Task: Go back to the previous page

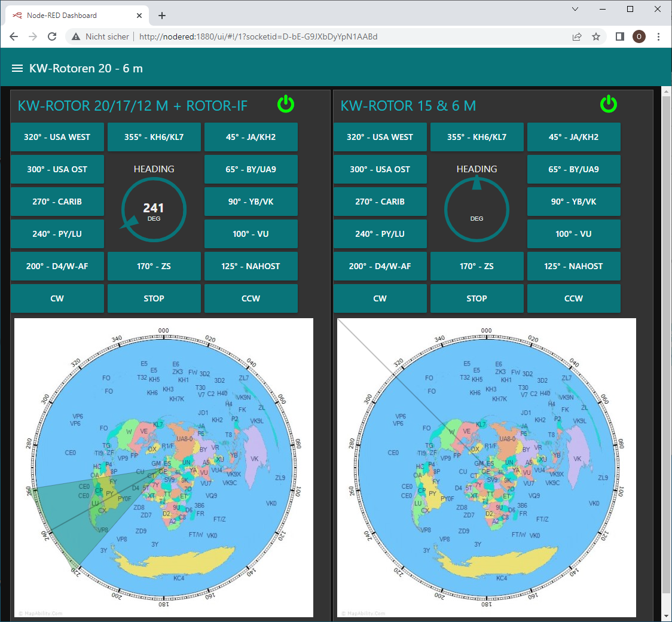Action: [x=14, y=36]
